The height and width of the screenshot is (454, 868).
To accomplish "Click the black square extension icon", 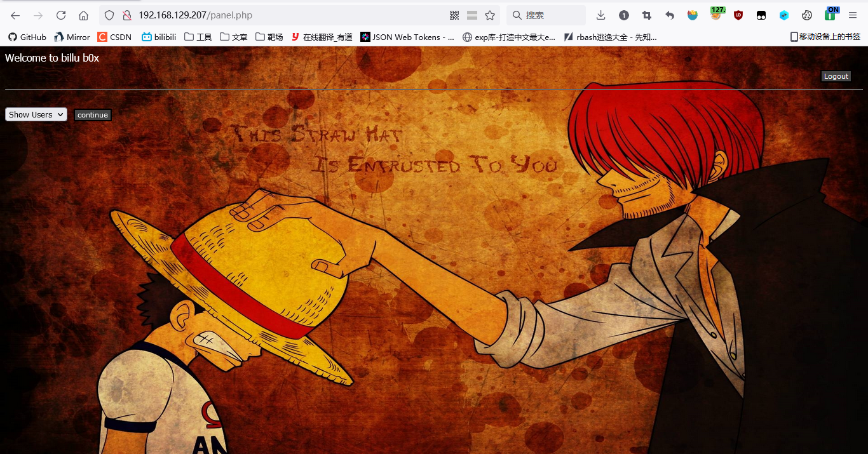I will (761, 15).
